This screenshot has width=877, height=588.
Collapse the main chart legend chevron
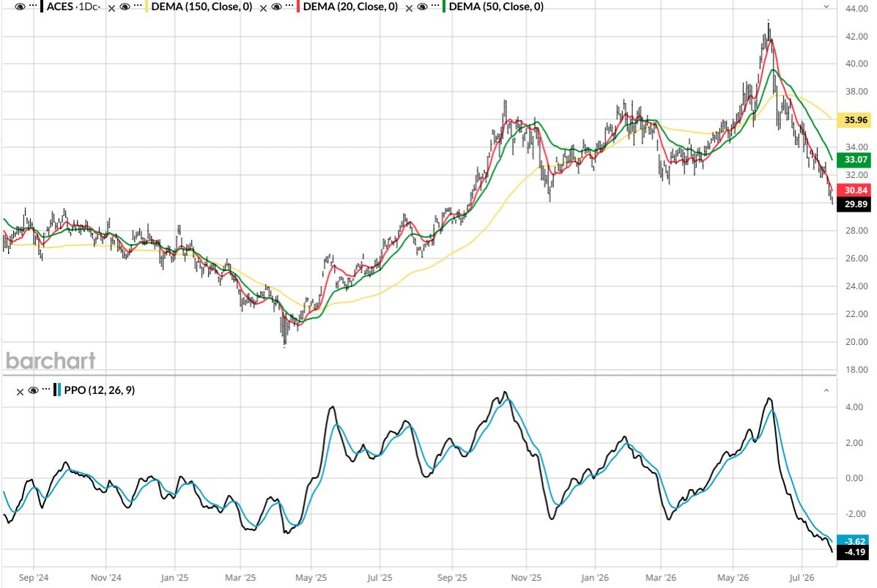coord(826,7)
